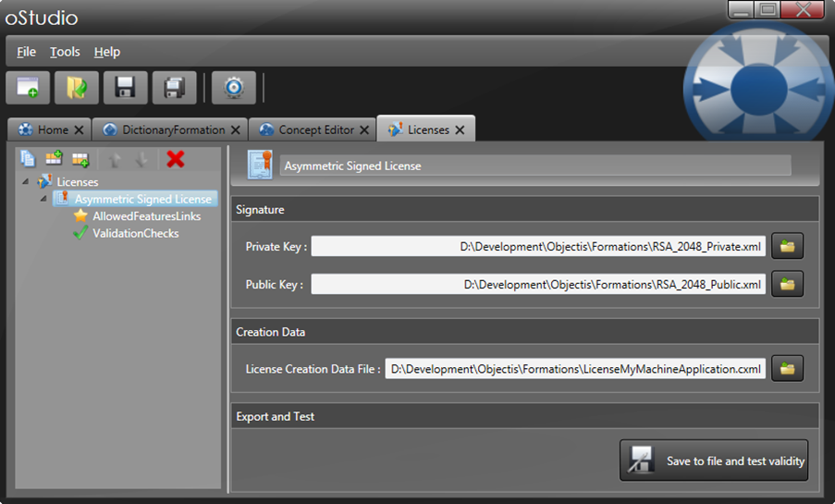
Task: Collapse the Asymmetric Signed License node
Action: [x=43, y=199]
